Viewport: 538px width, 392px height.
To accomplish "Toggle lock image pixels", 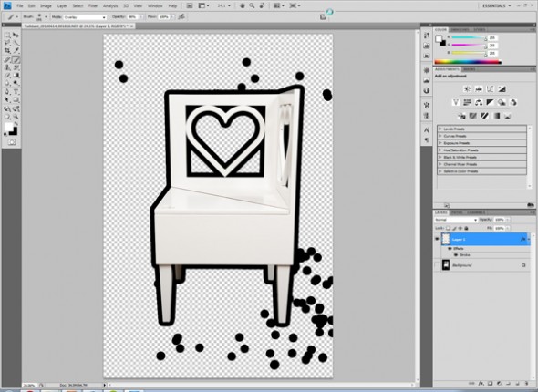I will click(454, 228).
